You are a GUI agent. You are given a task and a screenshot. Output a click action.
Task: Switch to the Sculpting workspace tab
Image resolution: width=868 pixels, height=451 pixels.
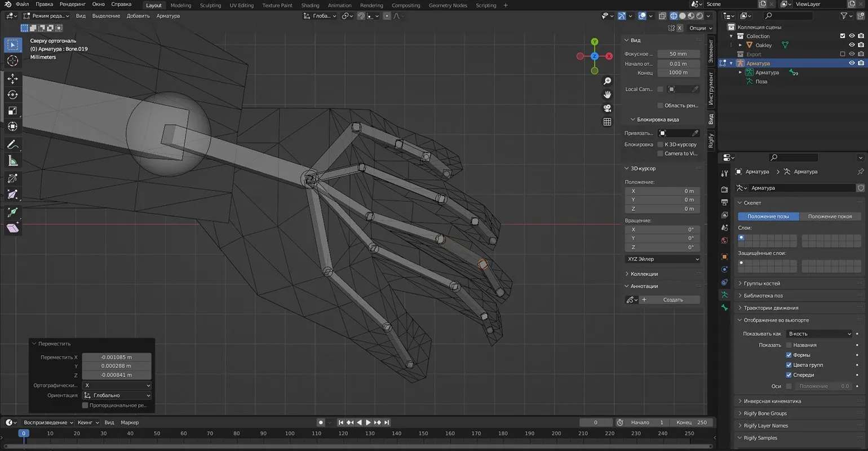point(210,6)
